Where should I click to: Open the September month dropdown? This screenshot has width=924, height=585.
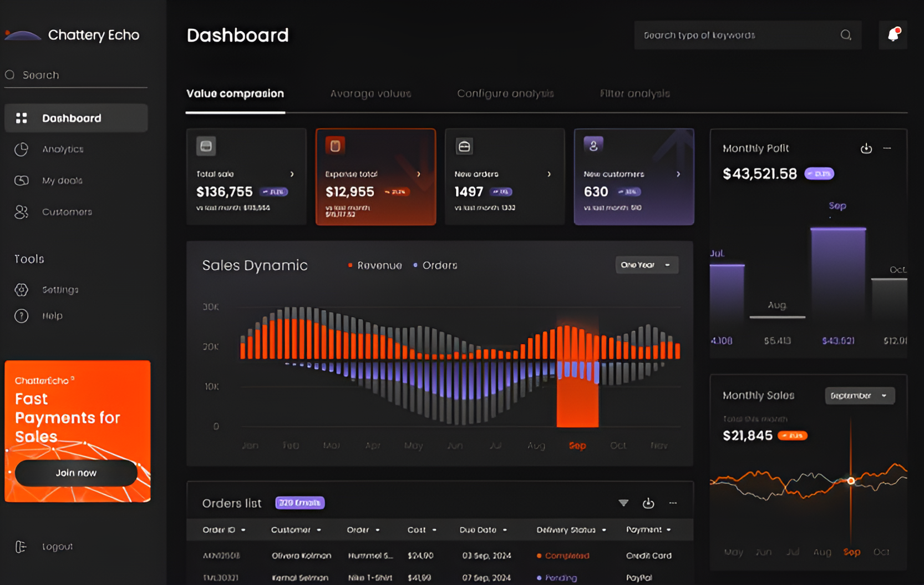coord(859,396)
